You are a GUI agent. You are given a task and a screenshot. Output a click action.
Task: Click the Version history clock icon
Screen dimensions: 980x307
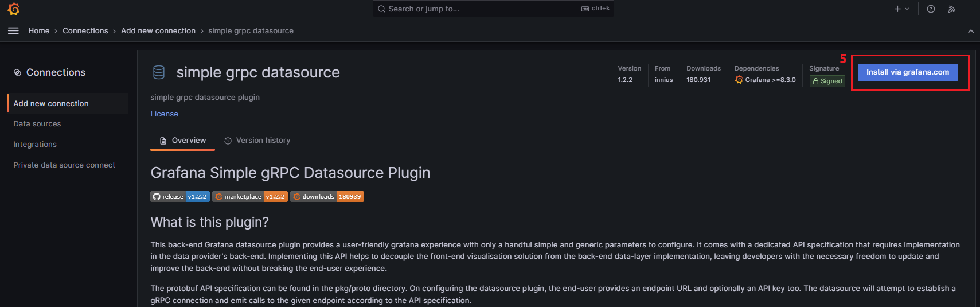click(228, 141)
